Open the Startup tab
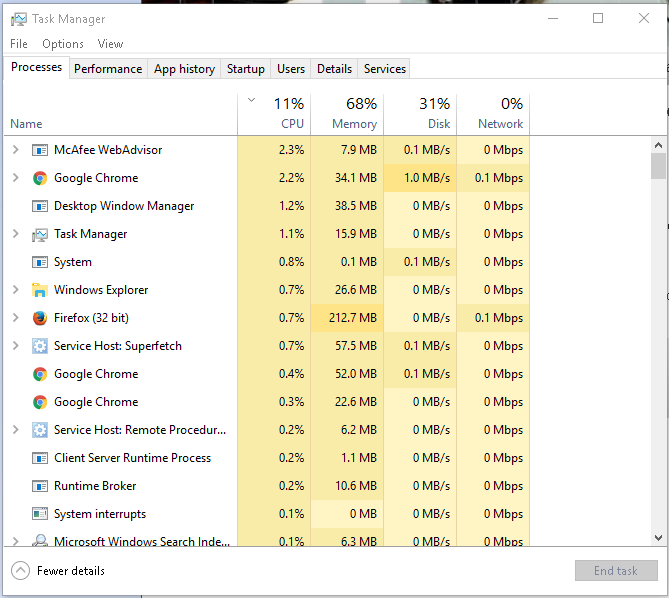Screen dimensions: 669x598 (x=246, y=69)
